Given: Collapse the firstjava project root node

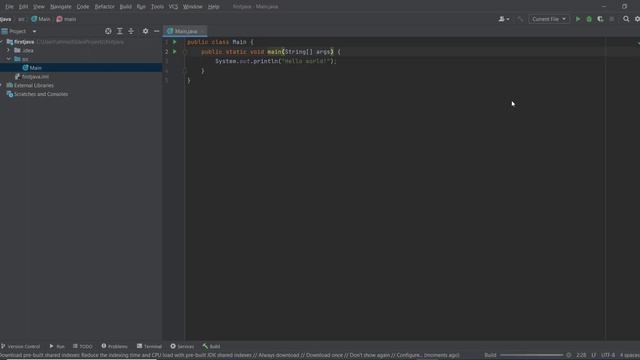Looking at the screenshot, I should [x=2, y=42].
